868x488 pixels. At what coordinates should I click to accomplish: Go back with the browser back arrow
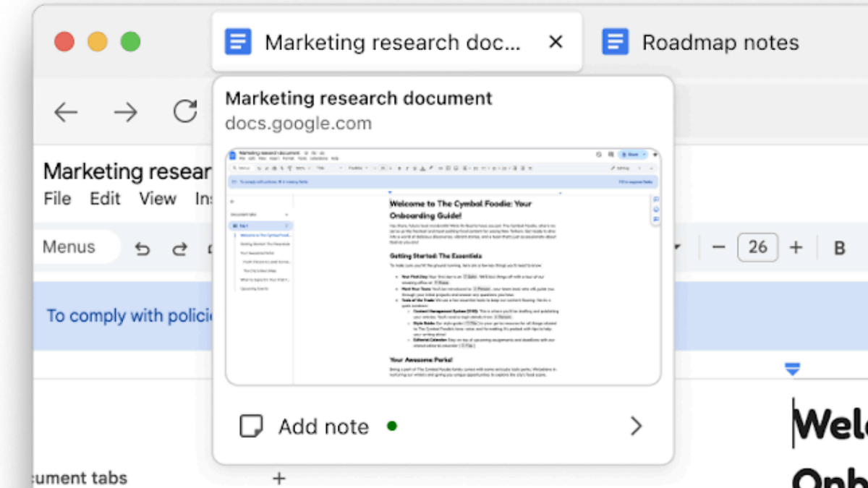tap(66, 112)
